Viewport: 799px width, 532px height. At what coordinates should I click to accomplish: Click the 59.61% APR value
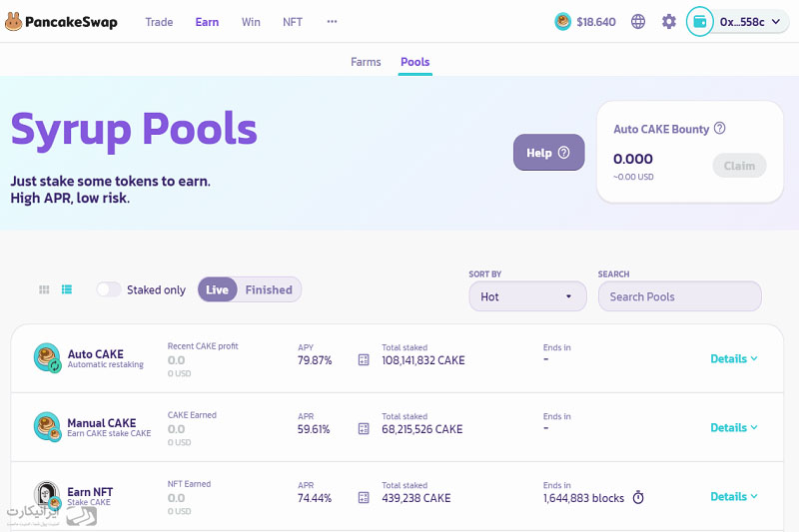tap(314, 429)
